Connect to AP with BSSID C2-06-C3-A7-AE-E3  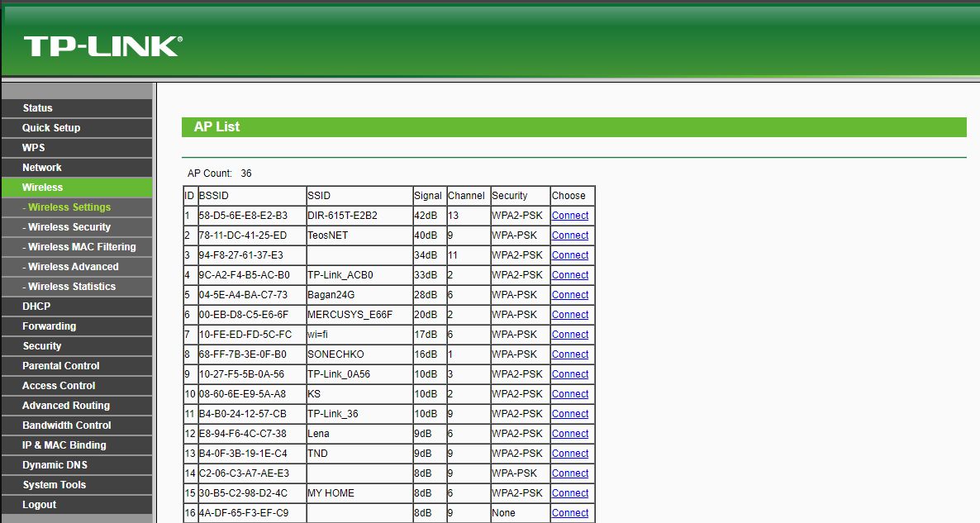point(570,473)
